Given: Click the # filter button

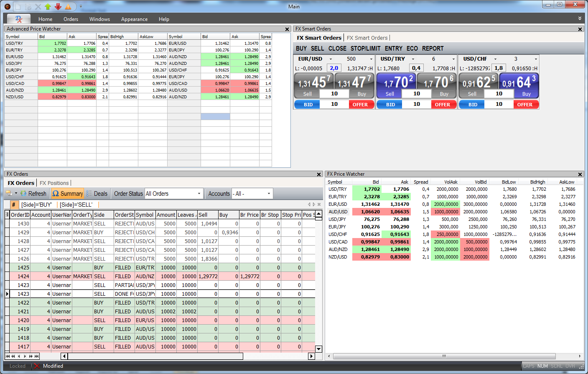Looking at the screenshot, I should click(x=14, y=205).
